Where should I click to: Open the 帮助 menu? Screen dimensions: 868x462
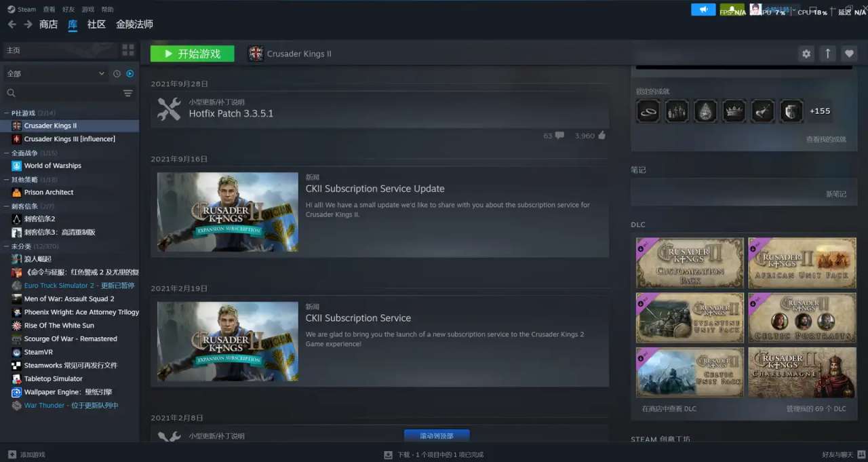point(107,9)
